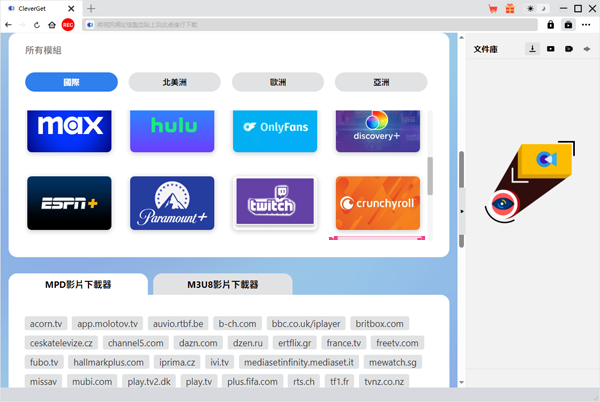Open the fubo.tv site link

[44, 362]
